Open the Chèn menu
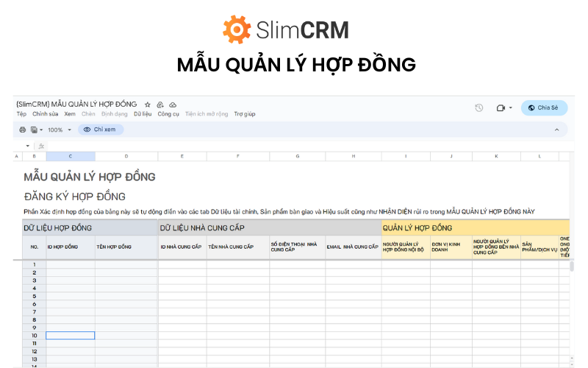Viewport: 588px width, 368px height. click(88, 114)
